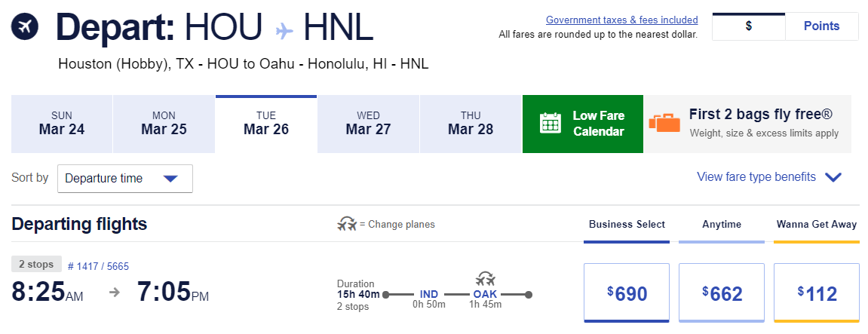Click the round airplane depart icon
Viewport: 868px width, 334px height.
(25, 28)
